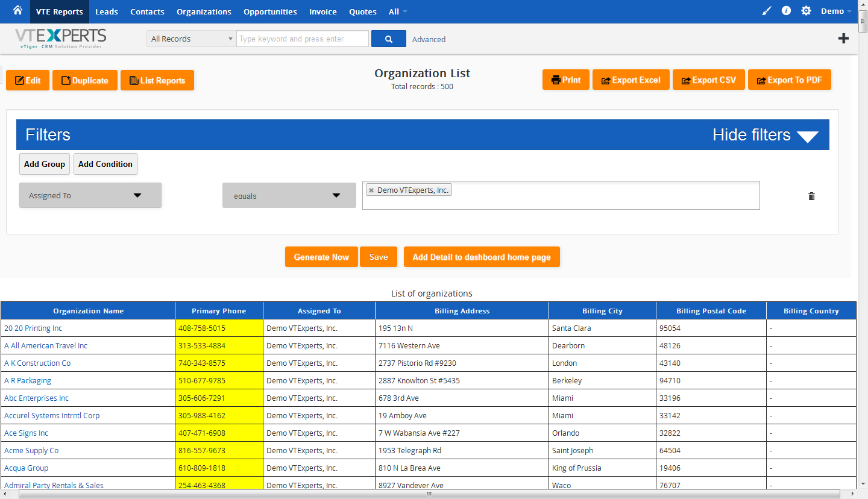
Task: Click the Edit button
Action: (28, 80)
